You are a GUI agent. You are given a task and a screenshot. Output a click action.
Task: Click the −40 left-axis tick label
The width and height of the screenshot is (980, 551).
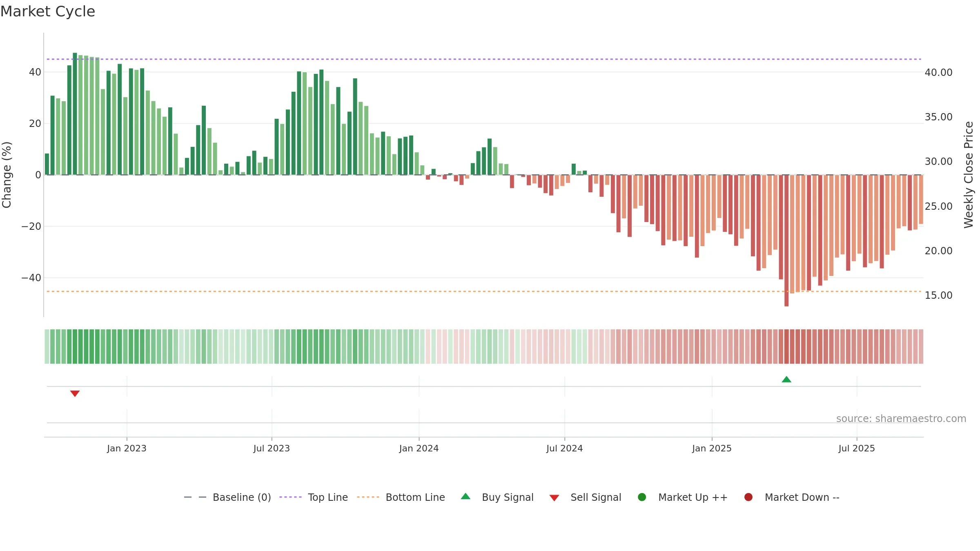(31, 278)
